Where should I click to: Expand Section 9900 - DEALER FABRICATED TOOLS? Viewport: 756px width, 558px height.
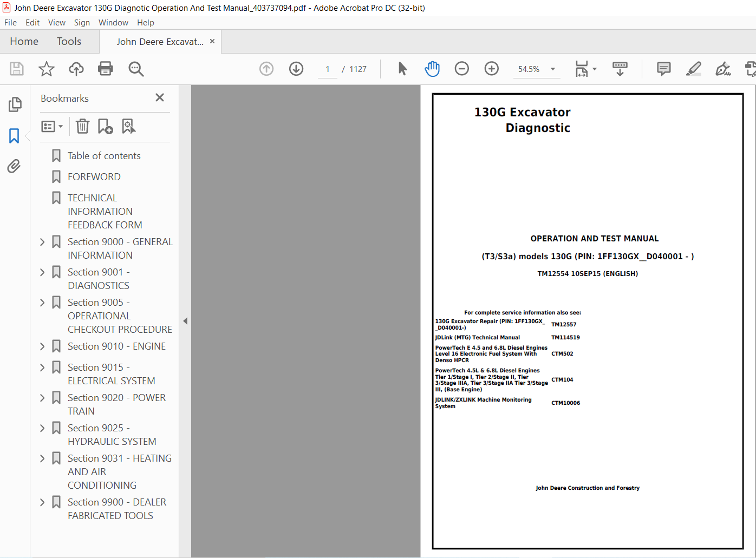pyautogui.click(x=42, y=502)
